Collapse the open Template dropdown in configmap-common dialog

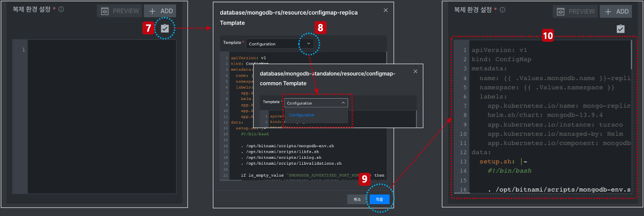(344, 103)
